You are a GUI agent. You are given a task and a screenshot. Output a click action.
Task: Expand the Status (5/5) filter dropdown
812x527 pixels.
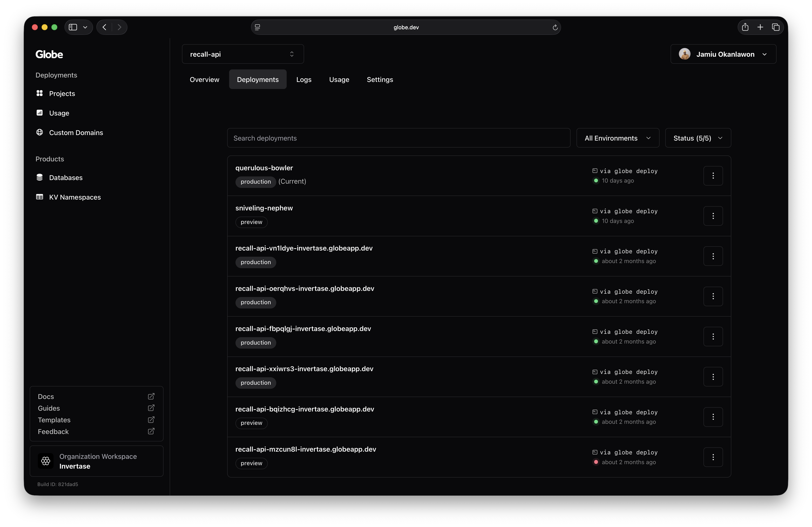[698, 138]
